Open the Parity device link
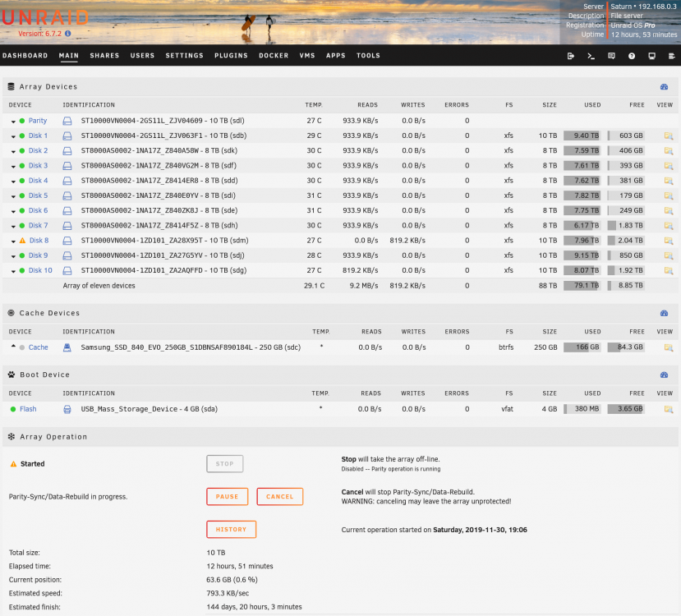Screen dimensions: 681x616 tap(38, 121)
